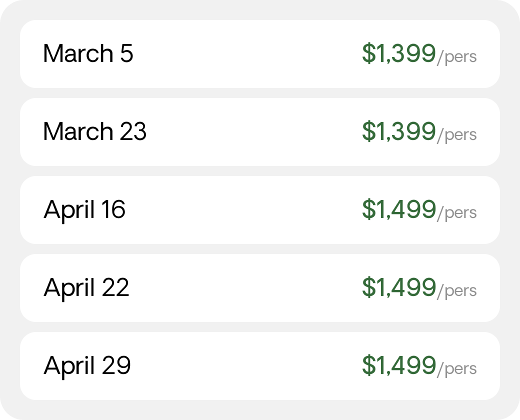Pick the April 29 departure card
Screen dimensions: 520x420
260,366
